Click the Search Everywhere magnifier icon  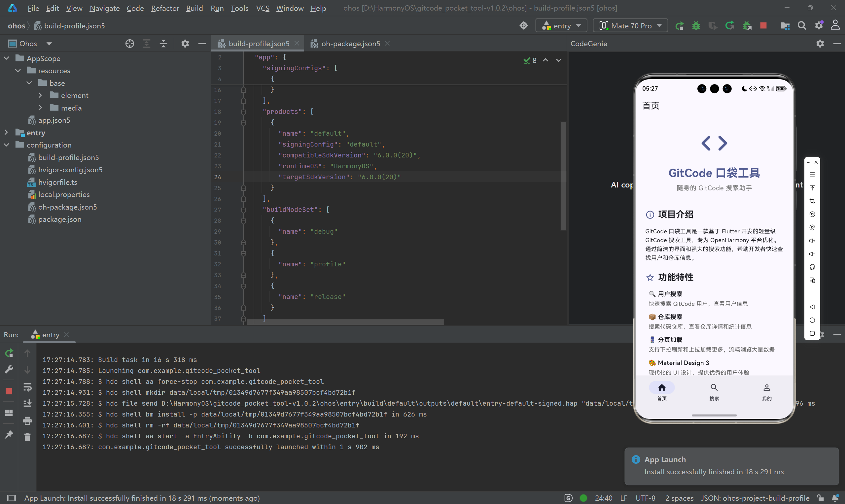802,26
